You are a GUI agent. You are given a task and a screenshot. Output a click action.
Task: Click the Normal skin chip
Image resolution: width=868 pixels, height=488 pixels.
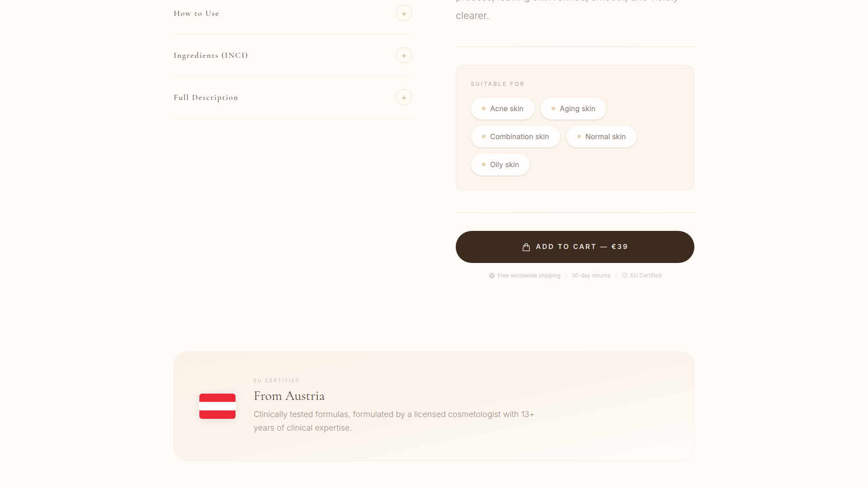click(601, 137)
